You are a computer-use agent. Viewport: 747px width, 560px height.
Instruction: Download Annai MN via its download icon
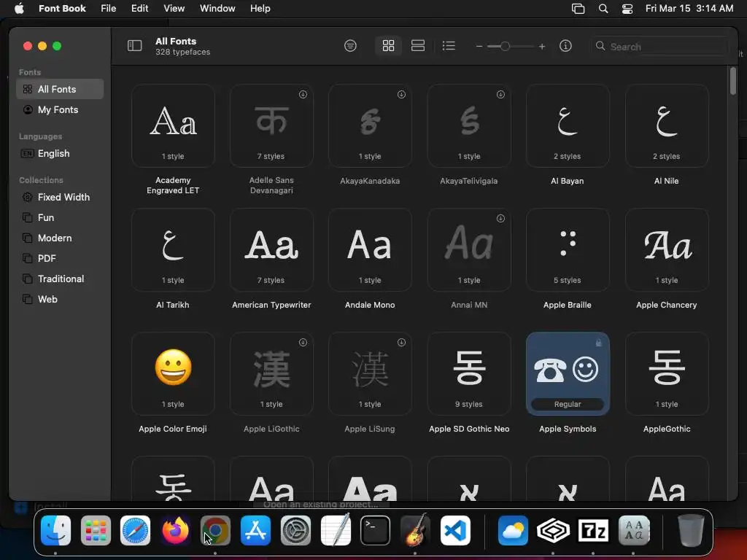pos(500,218)
